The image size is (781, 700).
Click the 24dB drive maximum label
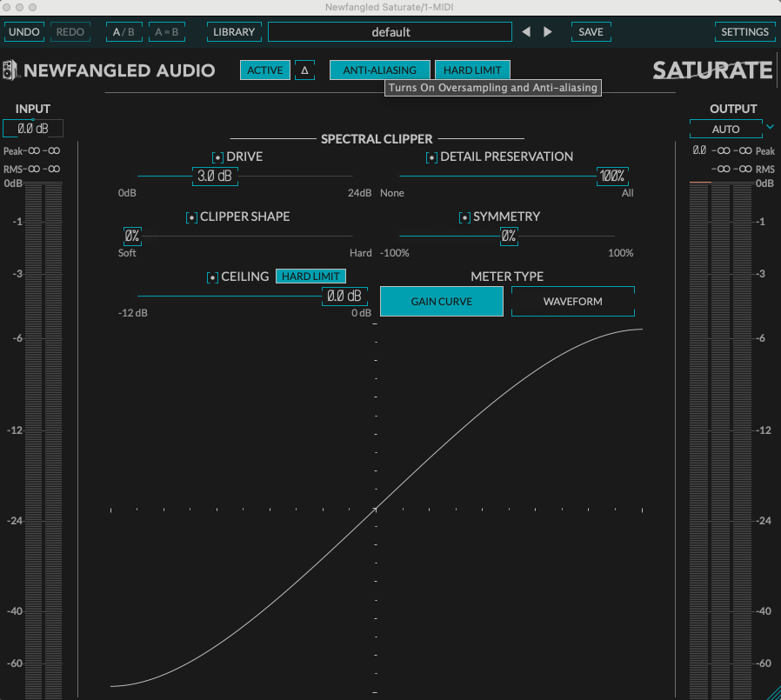[359, 193]
